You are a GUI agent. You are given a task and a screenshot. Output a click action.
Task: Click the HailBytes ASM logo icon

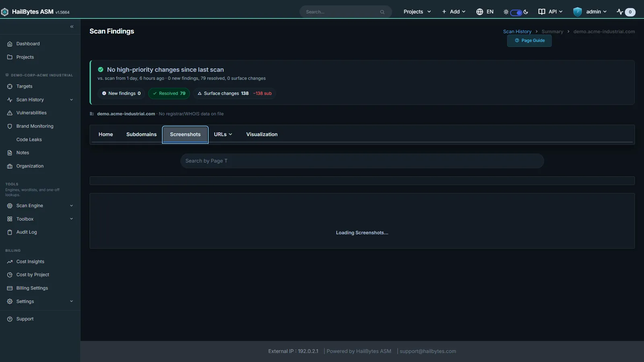click(x=5, y=12)
